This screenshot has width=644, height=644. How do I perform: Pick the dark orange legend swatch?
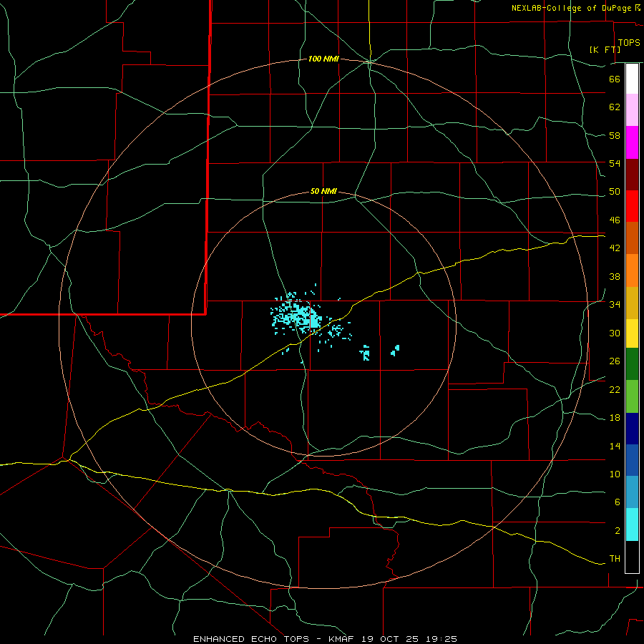coord(632,238)
